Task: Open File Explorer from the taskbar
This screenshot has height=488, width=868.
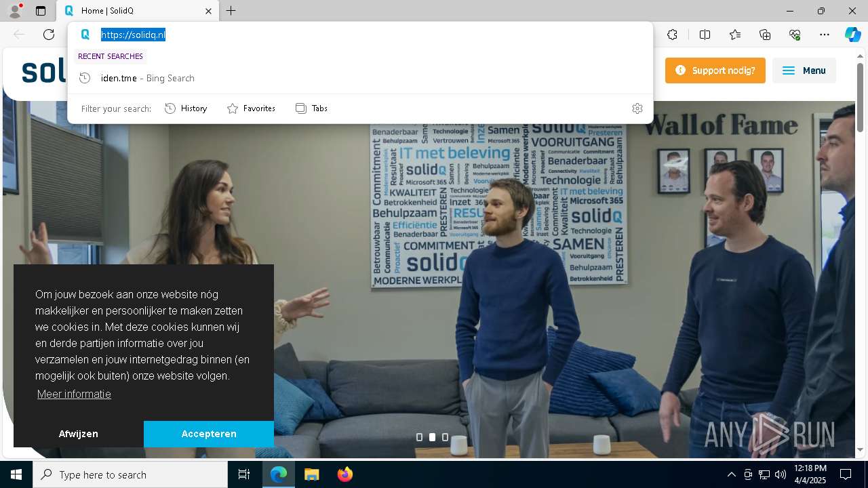Action: [x=311, y=474]
